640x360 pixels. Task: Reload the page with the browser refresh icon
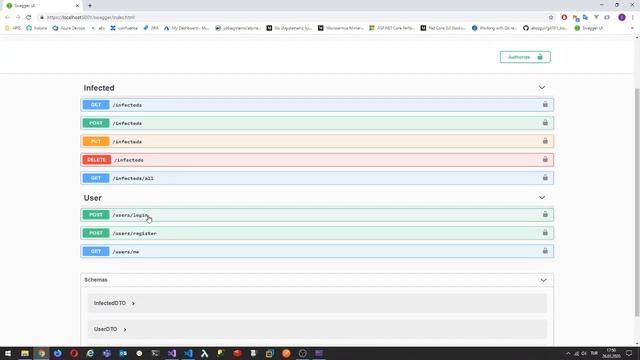click(29, 18)
